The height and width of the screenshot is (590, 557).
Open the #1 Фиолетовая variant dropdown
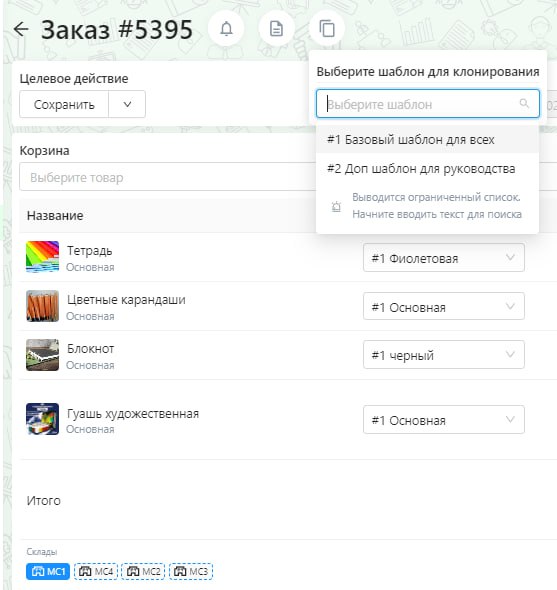point(444,258)
